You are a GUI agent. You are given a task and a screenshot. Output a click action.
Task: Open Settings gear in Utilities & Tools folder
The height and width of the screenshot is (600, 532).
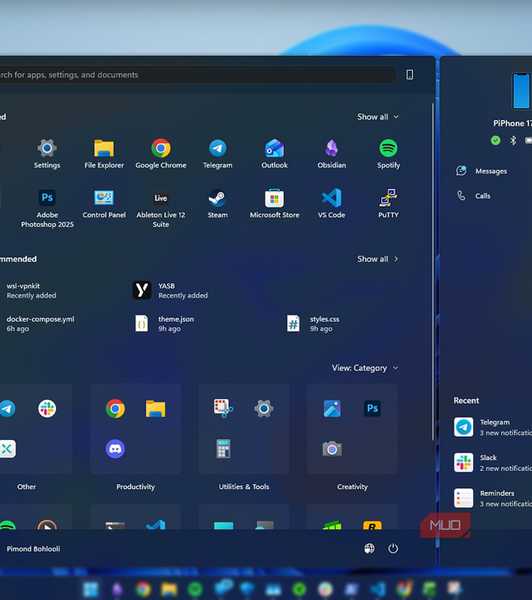click(x=264, y=409)
